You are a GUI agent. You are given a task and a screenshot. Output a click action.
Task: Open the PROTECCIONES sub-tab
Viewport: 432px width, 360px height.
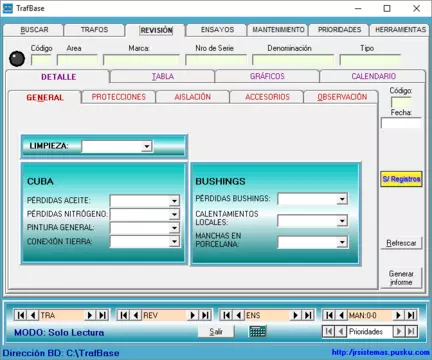pyautogui.click(x=119, y=97)
